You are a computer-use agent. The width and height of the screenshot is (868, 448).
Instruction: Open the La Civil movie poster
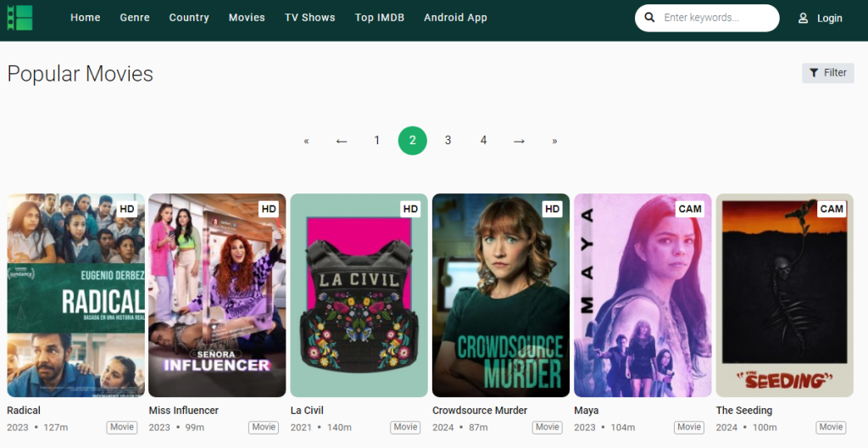point(359,295)
